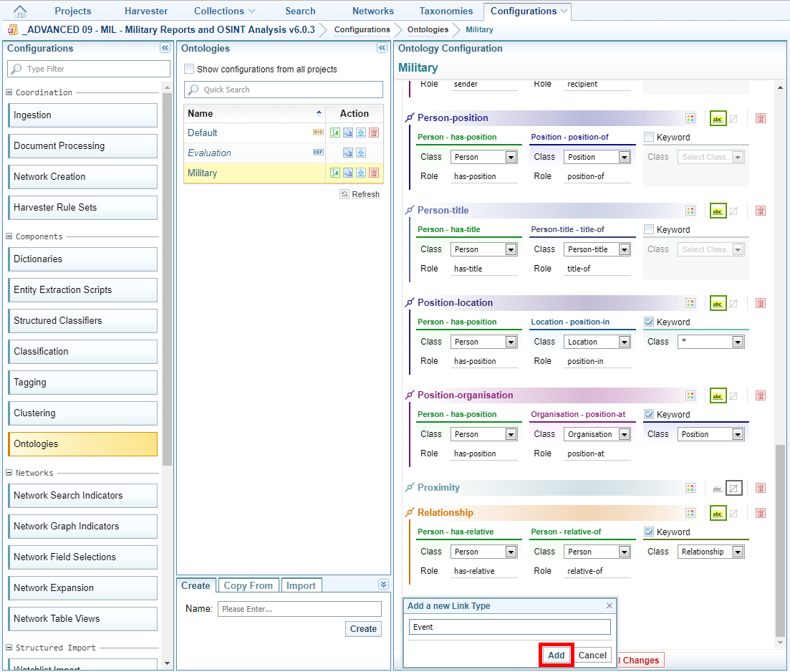
Task: Click the rename icon for Default ontology
Action: tap(335, 133)
